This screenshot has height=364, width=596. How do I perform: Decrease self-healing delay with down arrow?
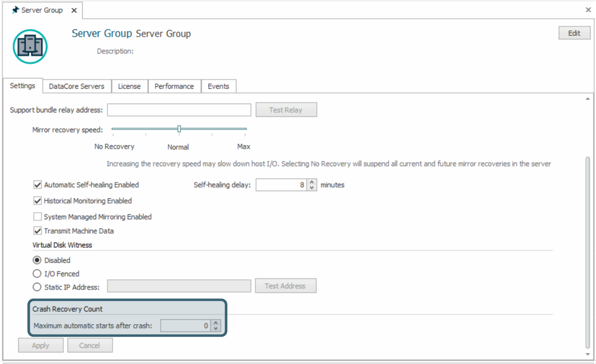(x=312, y=188)
